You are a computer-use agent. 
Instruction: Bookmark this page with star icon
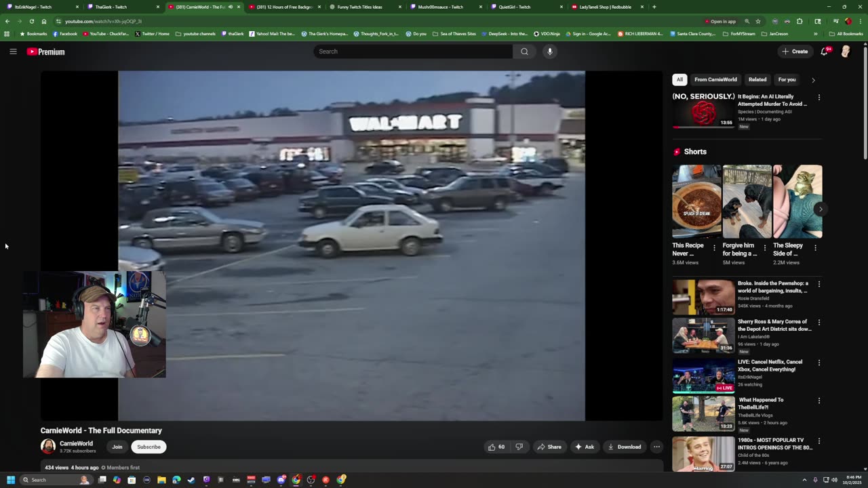coord(758,21)
